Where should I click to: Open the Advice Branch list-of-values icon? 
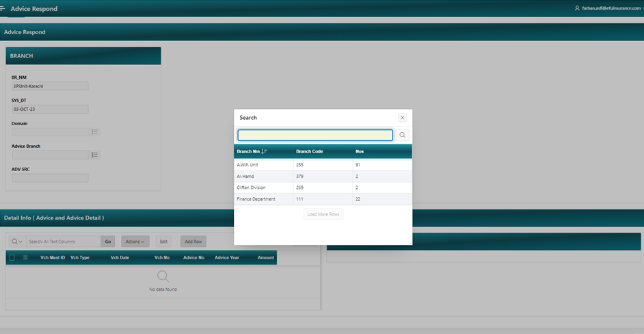pyautogui.click(x=95, y=155)
